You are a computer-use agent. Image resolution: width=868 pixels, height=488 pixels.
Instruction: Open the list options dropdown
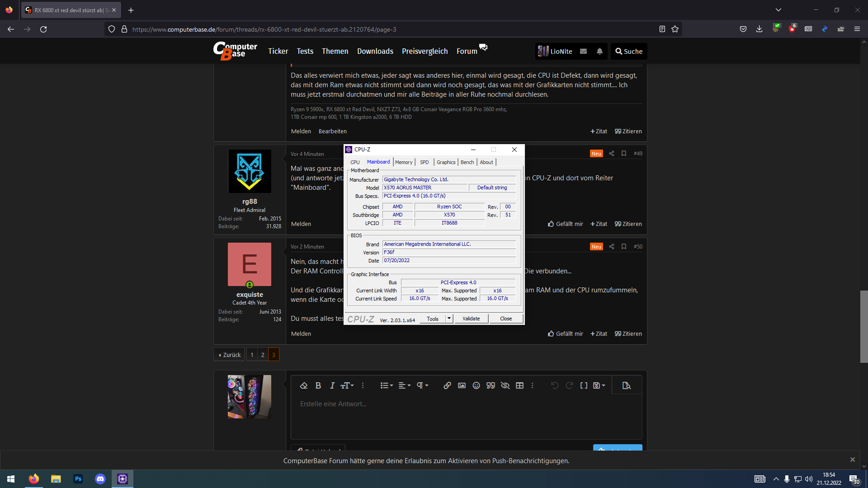pyautogui.click(x=387, y=385)
